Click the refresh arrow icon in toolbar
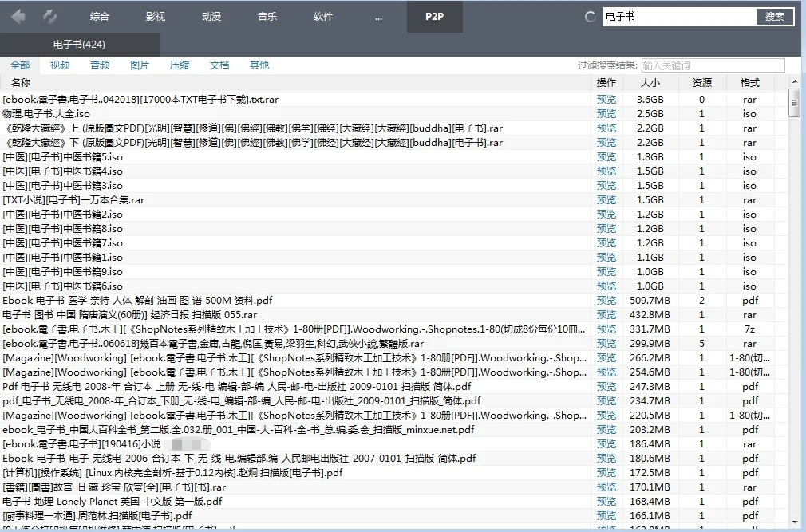This screenshot has width=806, height=532. [49, 15]
